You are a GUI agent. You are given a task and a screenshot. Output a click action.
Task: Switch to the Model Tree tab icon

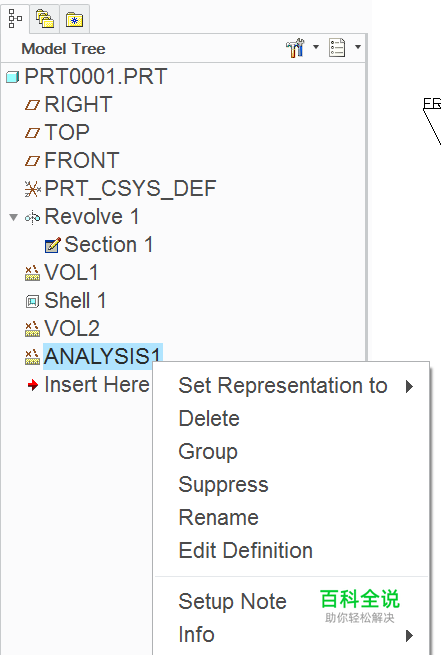point(15,18)
